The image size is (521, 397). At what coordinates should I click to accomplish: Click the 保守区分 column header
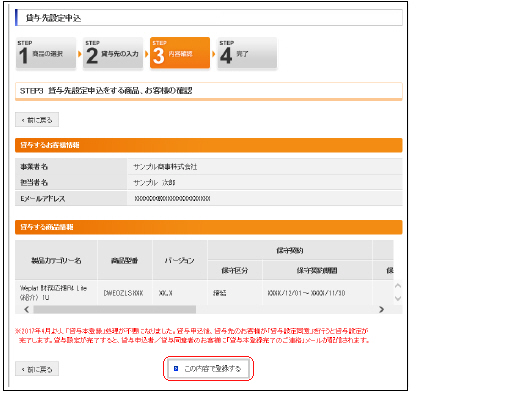[x=235, y=270]
